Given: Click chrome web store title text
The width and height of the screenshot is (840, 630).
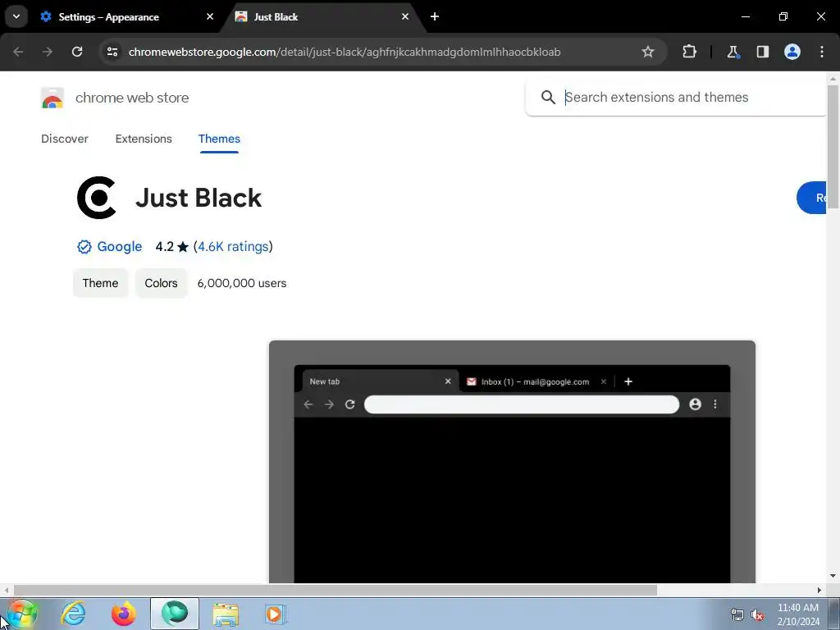Looking at the screenshot, I should tap(132, 98).
